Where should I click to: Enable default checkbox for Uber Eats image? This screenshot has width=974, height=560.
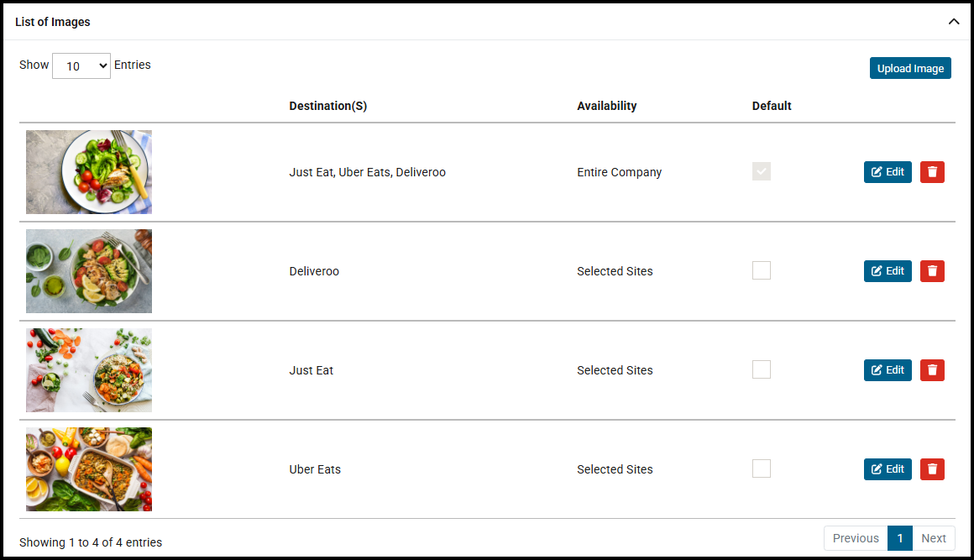coord(762,468)
